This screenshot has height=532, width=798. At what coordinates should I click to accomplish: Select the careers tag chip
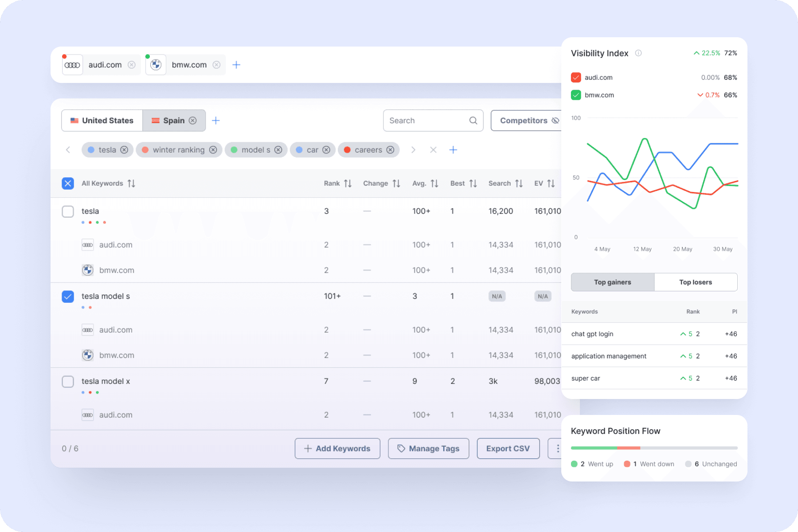368,150
